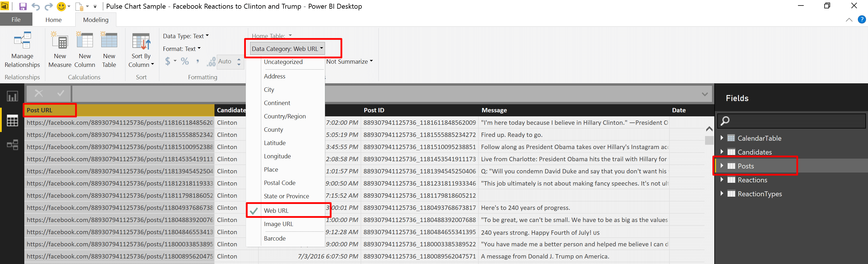Open the Customize Quick Access Toolbar dropdown
Screen dimensions: 868x264
(95, 6)
